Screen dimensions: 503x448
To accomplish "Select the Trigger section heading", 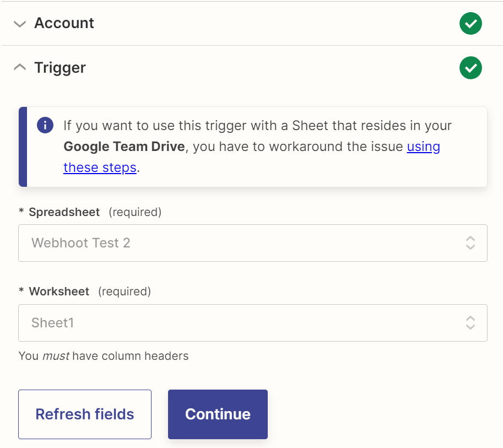I will point(60,68).
